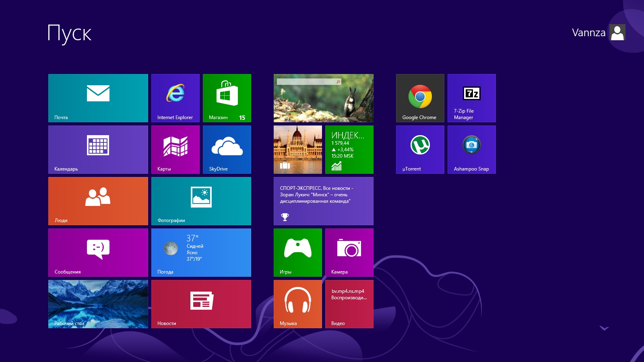Open the Рабочий стол desktop thumbnail tile

point(98,304)
